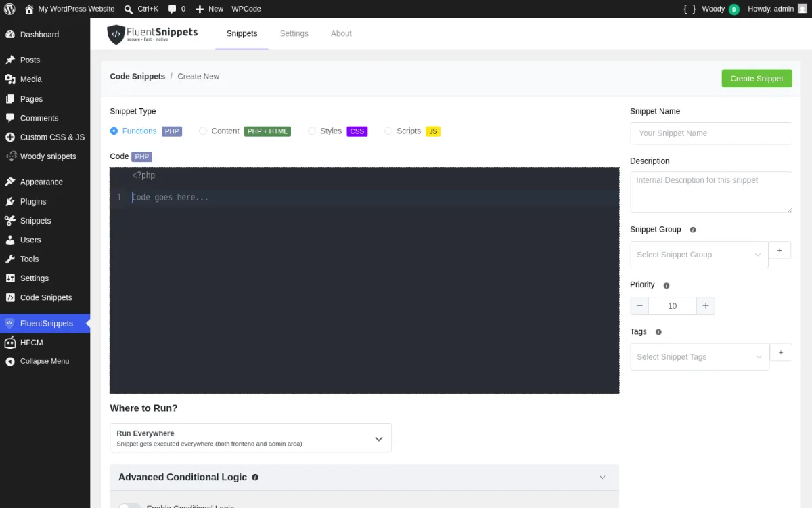Click the Create Snippet button
Image resolution: width=812 pixels, height=508 pixels.
pyautogui.click(x=757, y=79)
